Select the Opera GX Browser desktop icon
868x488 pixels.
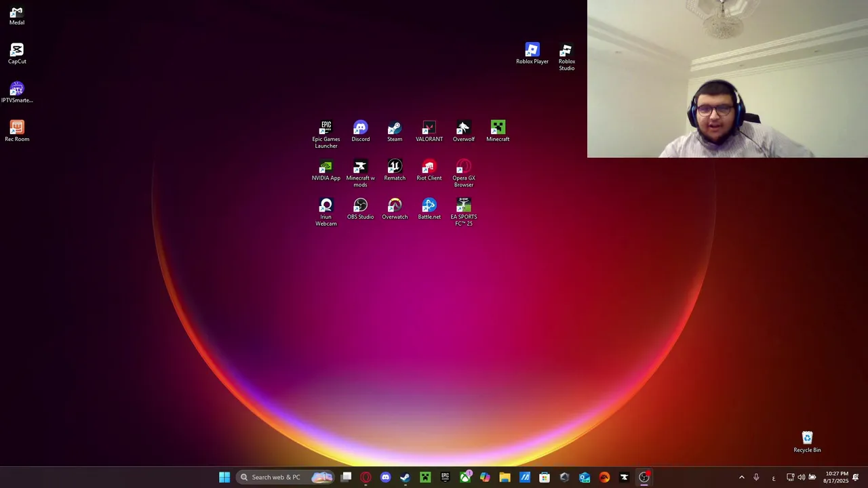coord(464,174)
